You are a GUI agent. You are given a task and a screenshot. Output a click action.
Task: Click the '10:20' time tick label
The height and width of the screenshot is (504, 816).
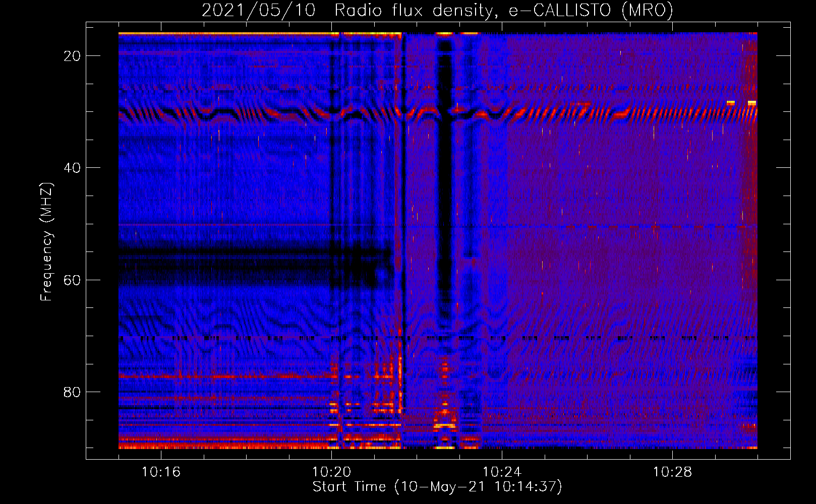(331, 472)
